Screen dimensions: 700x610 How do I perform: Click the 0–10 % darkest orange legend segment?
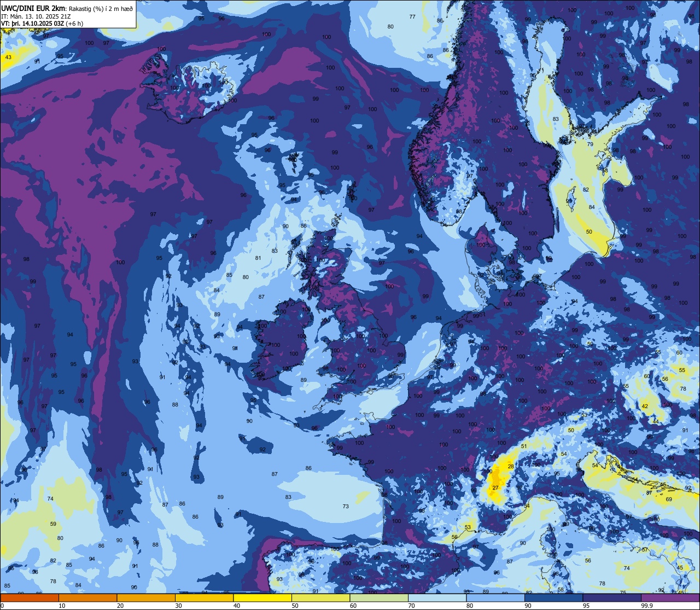tap(30, 597)
